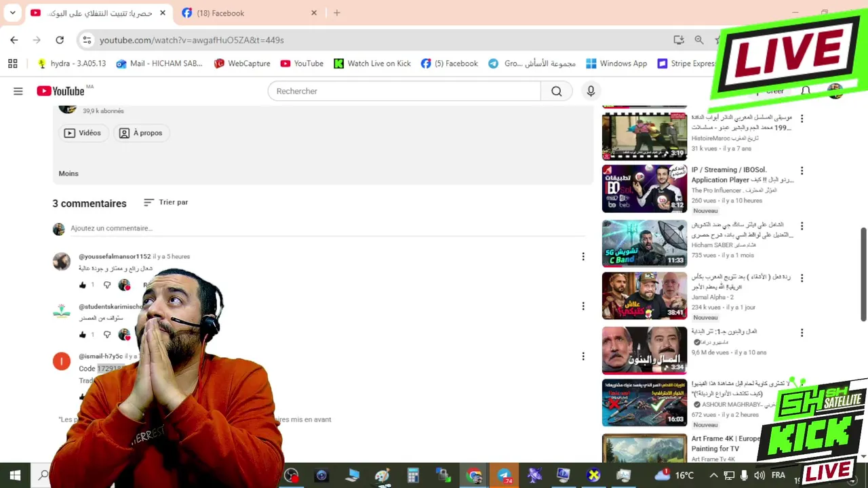Open the YouTube guide hamburger menu
The width and height of the screenshot is (868, 488).
tap(18, 91)
